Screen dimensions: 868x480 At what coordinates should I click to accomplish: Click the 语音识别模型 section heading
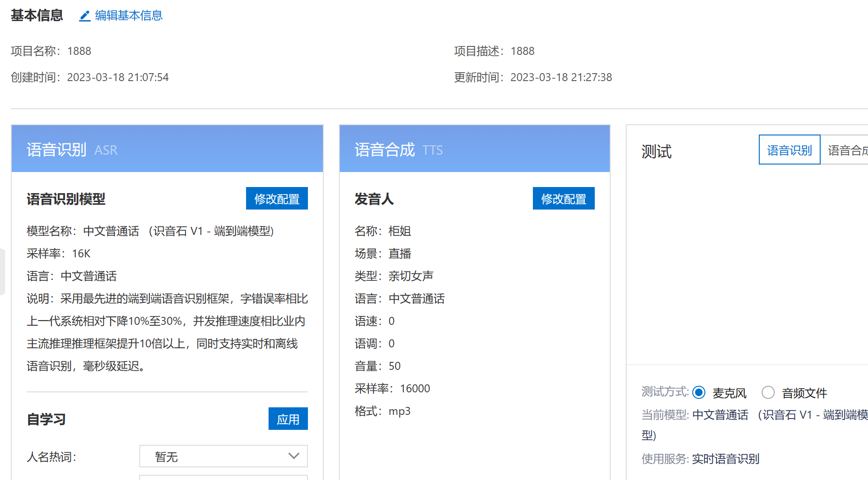(x=66, y=199)
